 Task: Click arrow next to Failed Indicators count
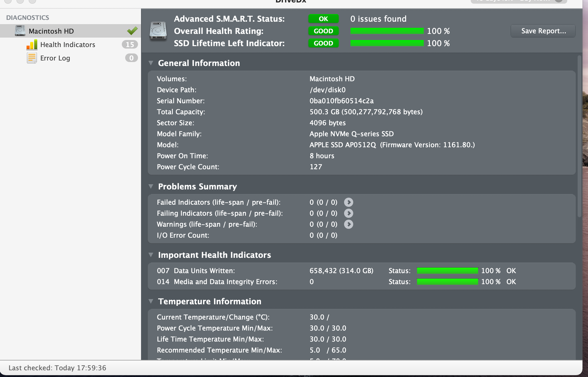click(348, 202)
